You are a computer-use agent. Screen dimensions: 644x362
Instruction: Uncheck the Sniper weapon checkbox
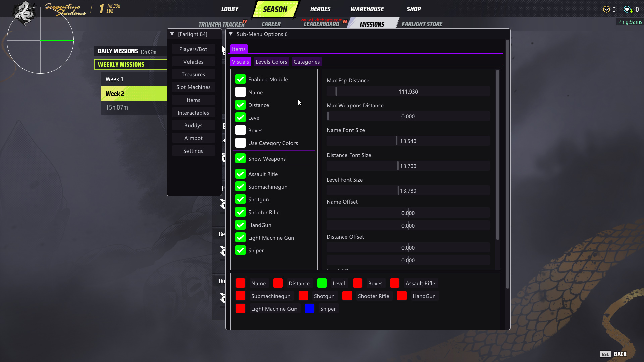click(x=240, y=250)
